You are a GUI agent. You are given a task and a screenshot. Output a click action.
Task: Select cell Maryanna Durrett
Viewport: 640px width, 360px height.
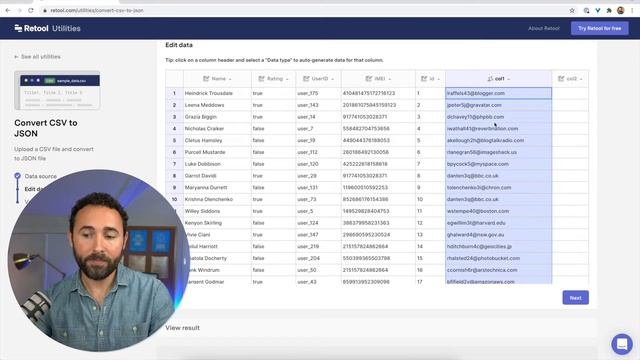point(217,187)
